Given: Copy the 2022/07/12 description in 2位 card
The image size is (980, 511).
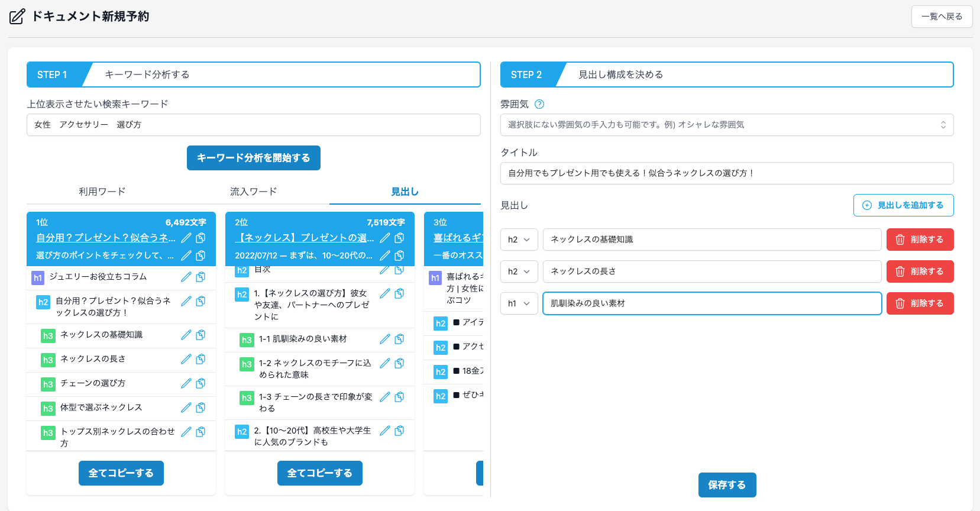Looking at the screenshot, I should (400, 256).
